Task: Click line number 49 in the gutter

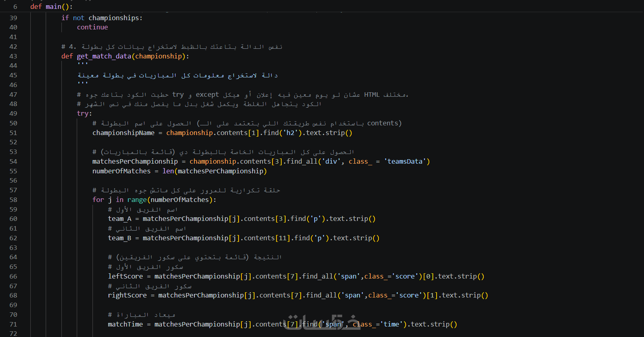Action: pos(13,113)
